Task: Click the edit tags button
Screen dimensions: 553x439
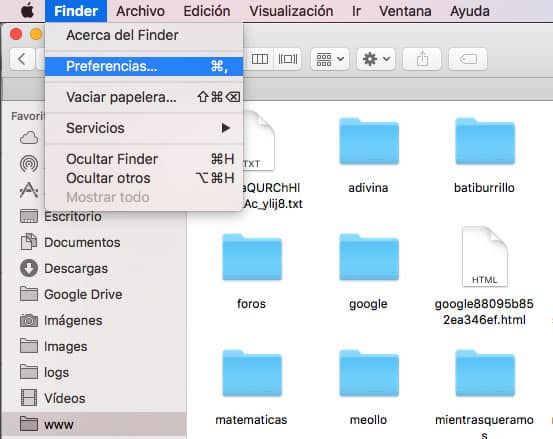Action: click(x=468, y=59)
